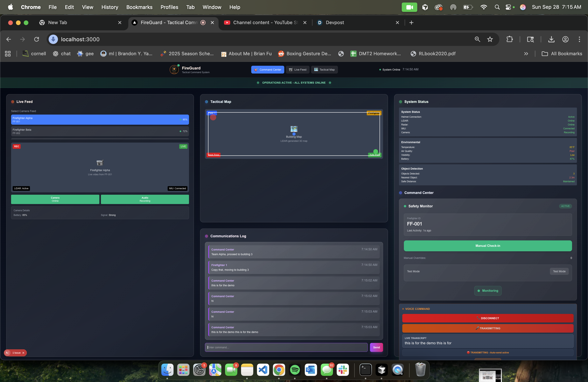
Task: Open Chrome three-dot menu
Action: (579, 39)
